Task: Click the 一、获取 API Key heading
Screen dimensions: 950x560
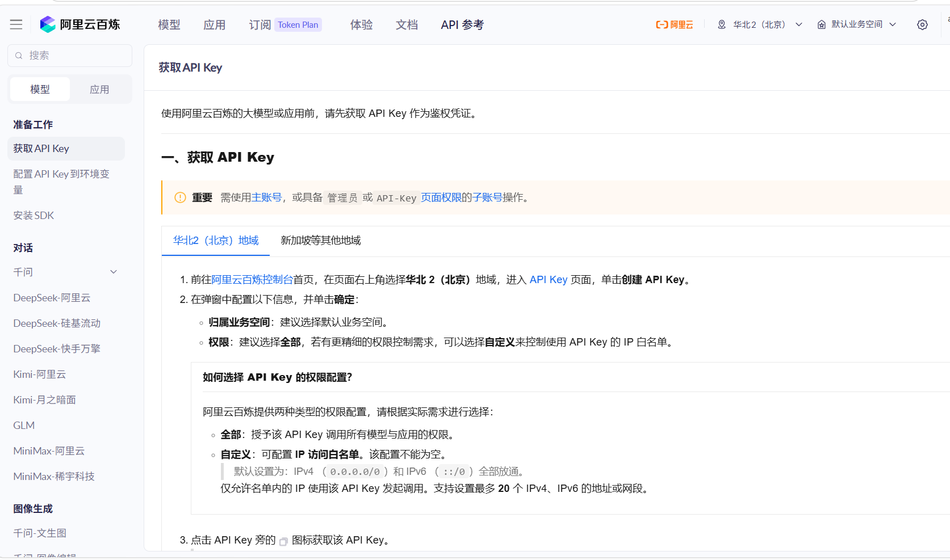Action: [x=217, y=157]
